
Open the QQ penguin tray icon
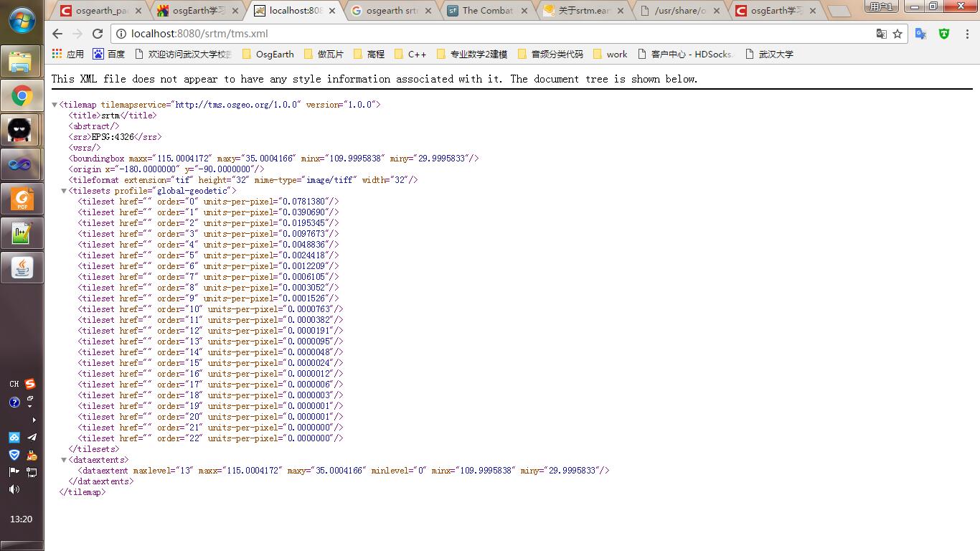[x=32, y=454]
